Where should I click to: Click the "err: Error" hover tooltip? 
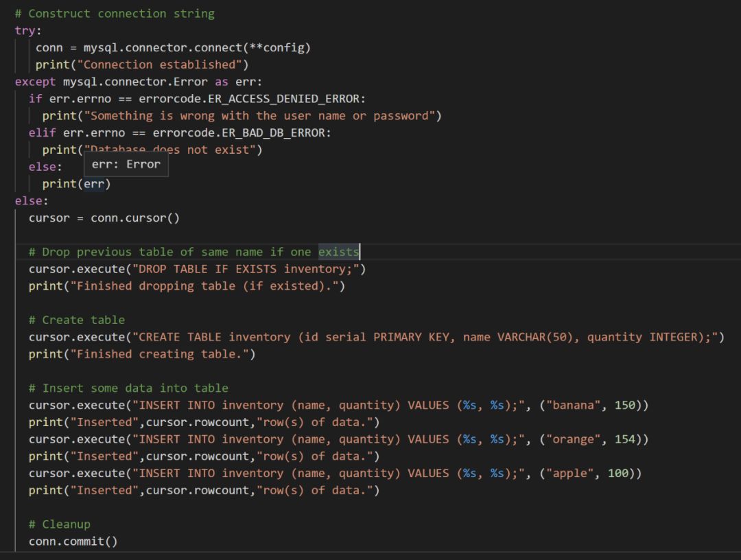[x=126, y=165]
